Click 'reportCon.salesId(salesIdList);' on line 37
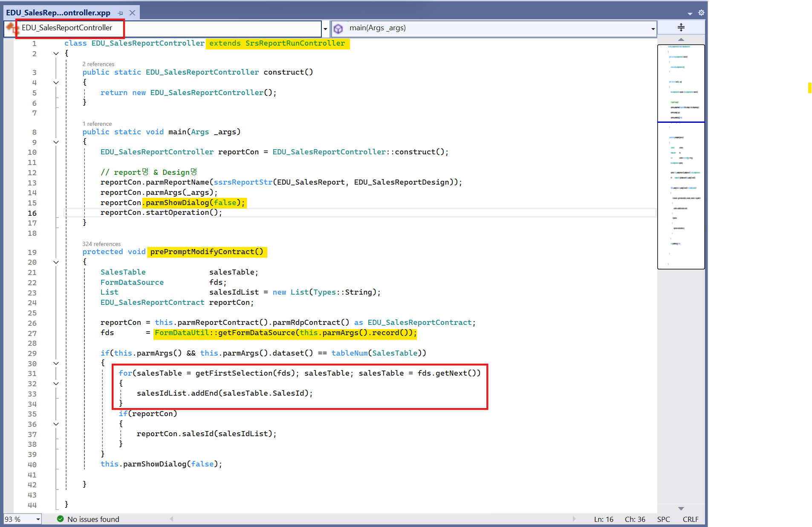The image size is (812, 527). [x=206, y=434]
